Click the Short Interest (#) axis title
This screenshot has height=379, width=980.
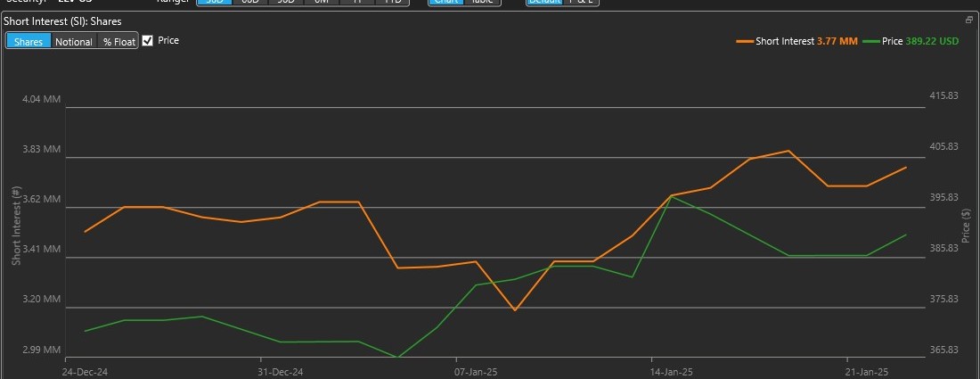click(x=16, y=226)
